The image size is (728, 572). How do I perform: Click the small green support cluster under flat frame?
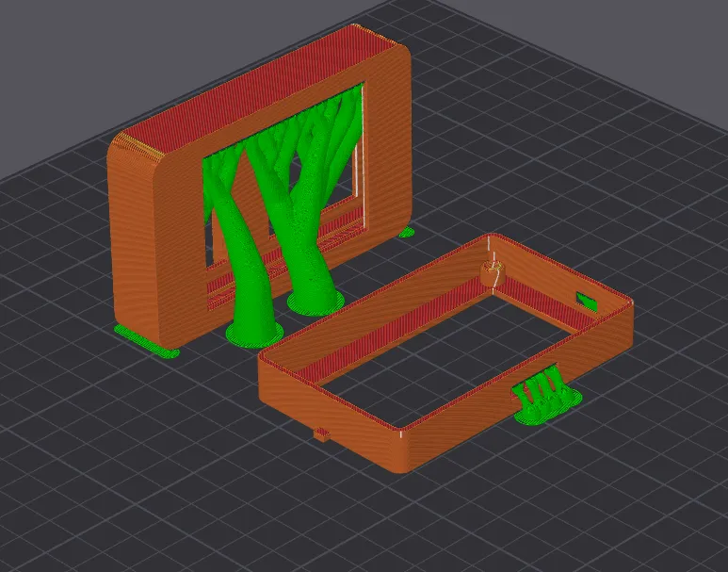(546, 396)
